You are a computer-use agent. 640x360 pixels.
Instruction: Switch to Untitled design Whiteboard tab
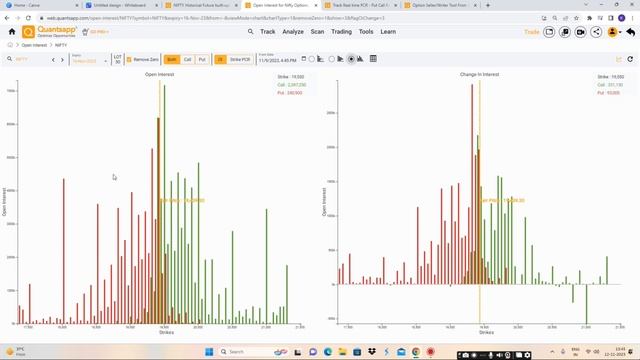pos(121,5)
